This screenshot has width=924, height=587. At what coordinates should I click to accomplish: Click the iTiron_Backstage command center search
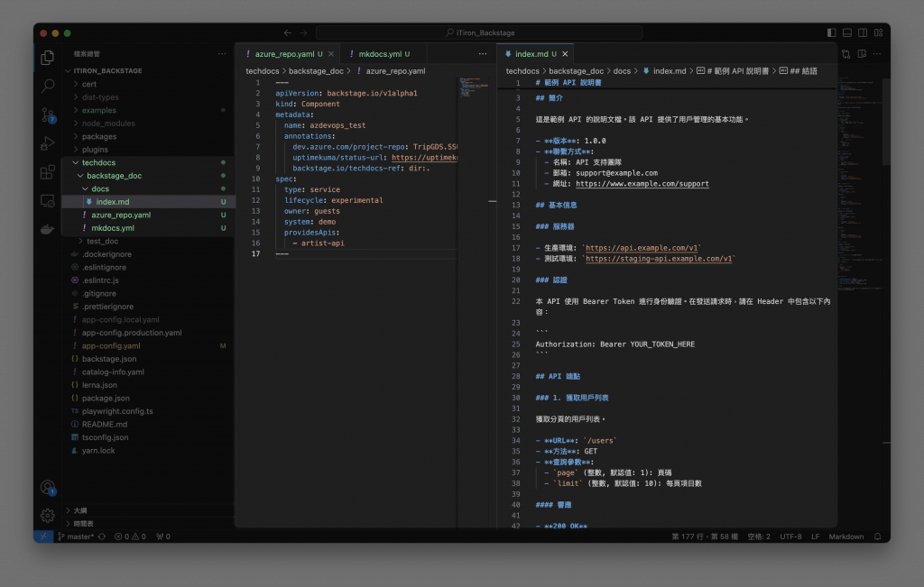tap(479, 33)
